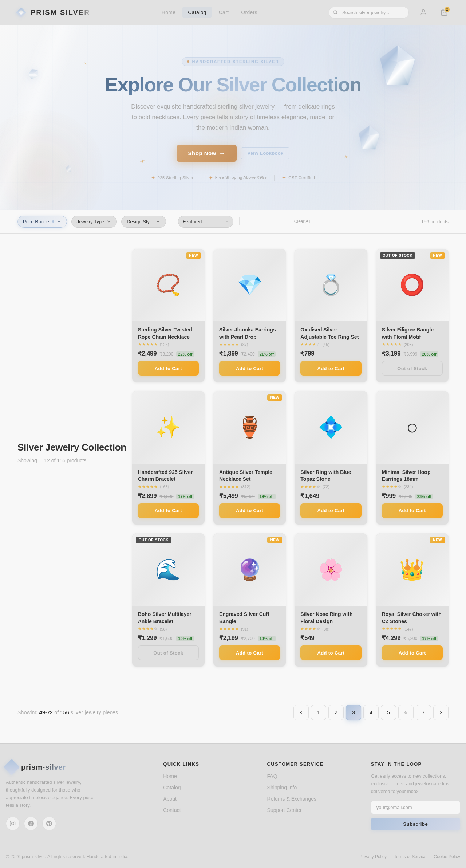Click the search magnifier icon
466x868 pixels.
335,12
